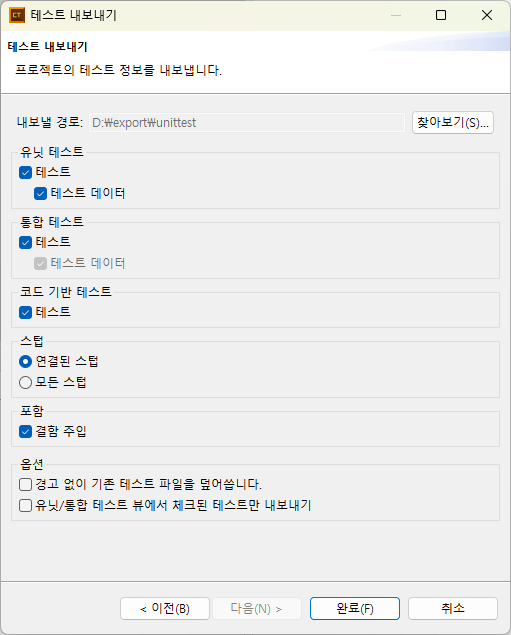Viewport: 511px width, 635px height.
Task: Go back with the 이전(B) button
Action: (165, 608)
